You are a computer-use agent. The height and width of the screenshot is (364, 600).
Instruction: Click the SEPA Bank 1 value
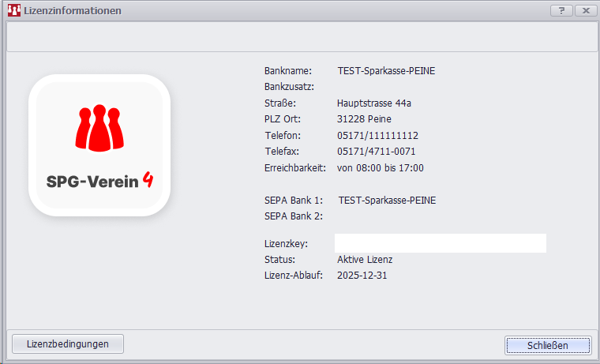[387, 201]
